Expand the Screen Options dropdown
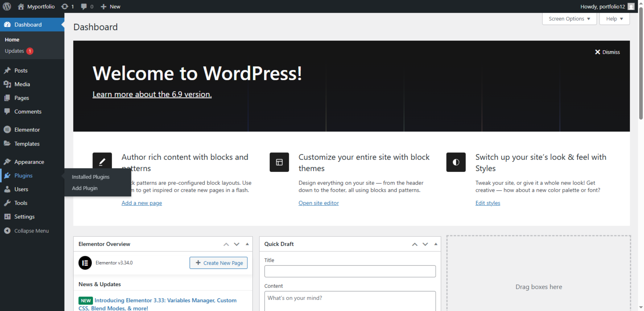 pos(569,19)
